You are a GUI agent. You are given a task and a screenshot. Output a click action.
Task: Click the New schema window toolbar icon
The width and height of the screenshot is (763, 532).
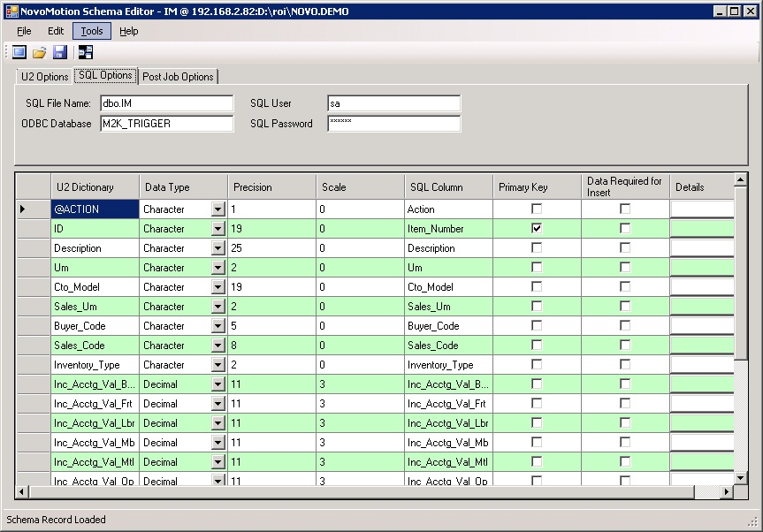[19, 52]
